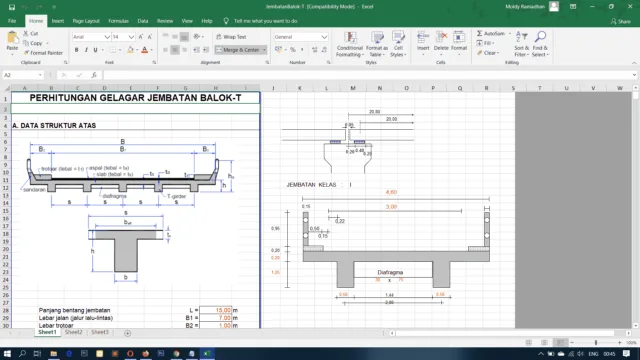
Task: Increase decimal places
Action: pyautogui.click(x=315, y=50)
